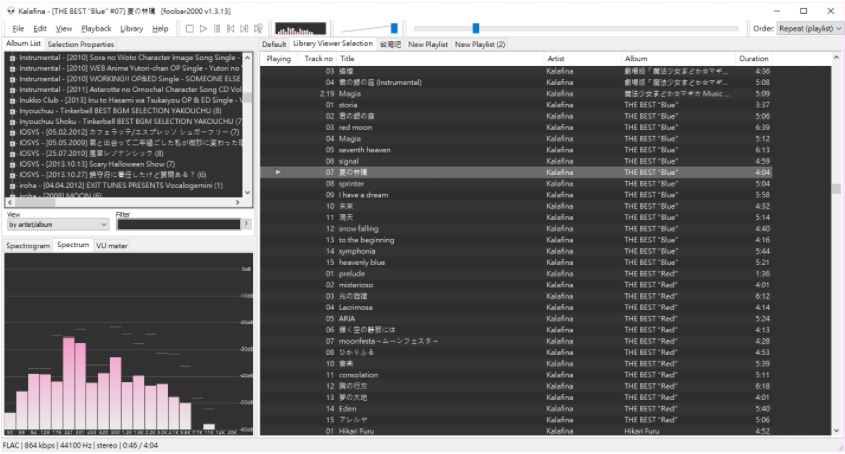
Task: Switch to the Selection Properties tab
Action: pyautogui.click(x=81, y=44)
